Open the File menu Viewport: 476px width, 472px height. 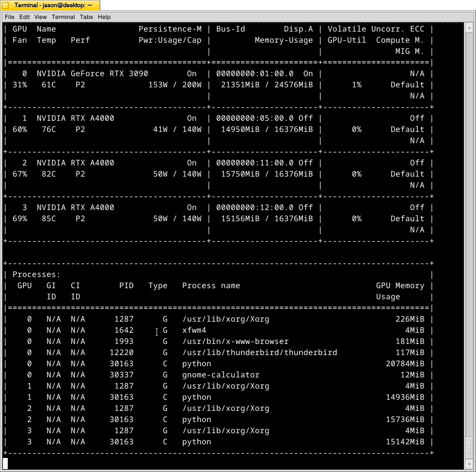tap(9, 17)
